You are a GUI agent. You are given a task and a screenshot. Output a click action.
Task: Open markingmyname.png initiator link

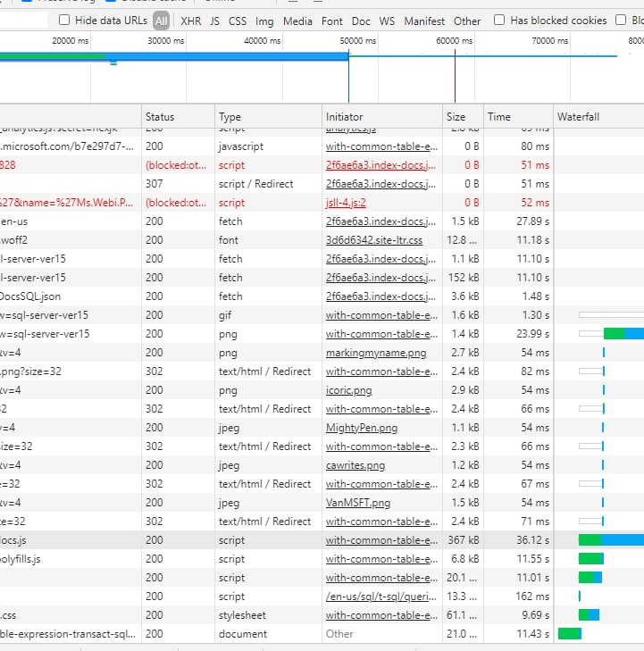[x=375, y=353]
